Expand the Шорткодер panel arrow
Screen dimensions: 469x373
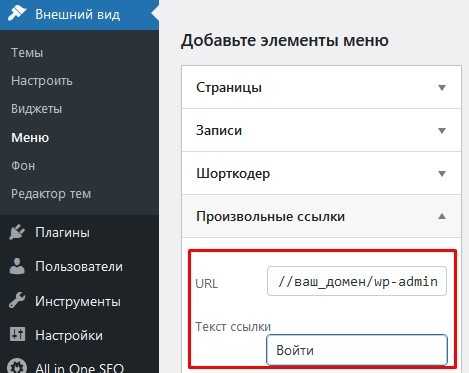pyautogui.click(x=442, y=174)
